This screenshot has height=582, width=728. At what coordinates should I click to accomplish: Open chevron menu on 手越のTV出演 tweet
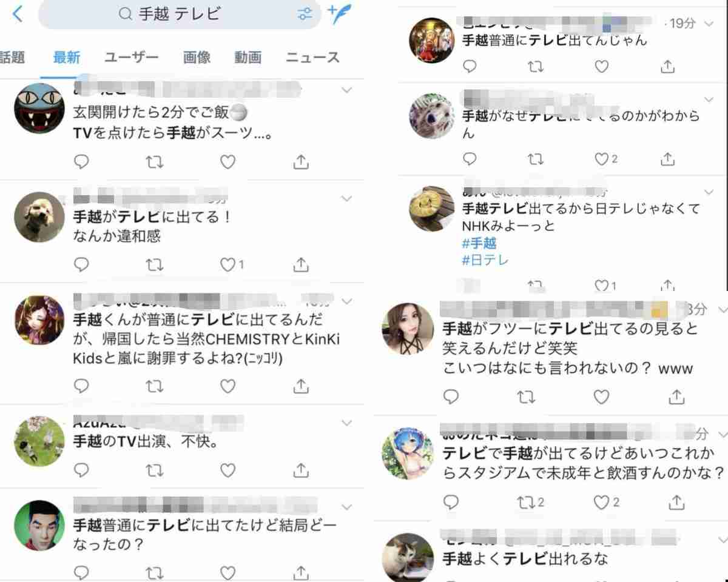pyautogui.click(x=347, y=423)
